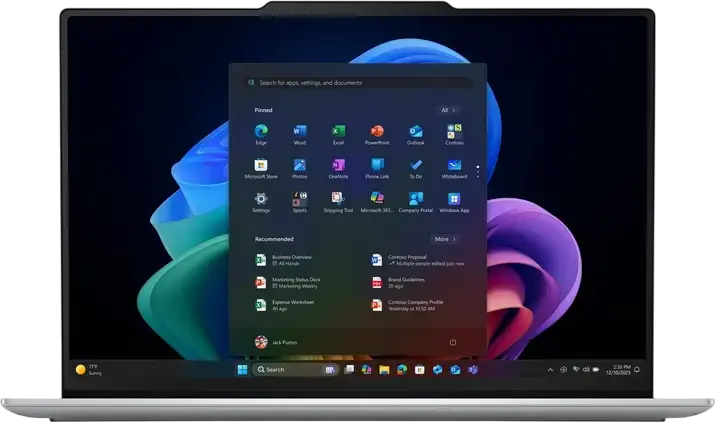Viewport: 716px width, 422px height.
Task: Open Brand Guidelines PDF
Action: tap(398, 283)
